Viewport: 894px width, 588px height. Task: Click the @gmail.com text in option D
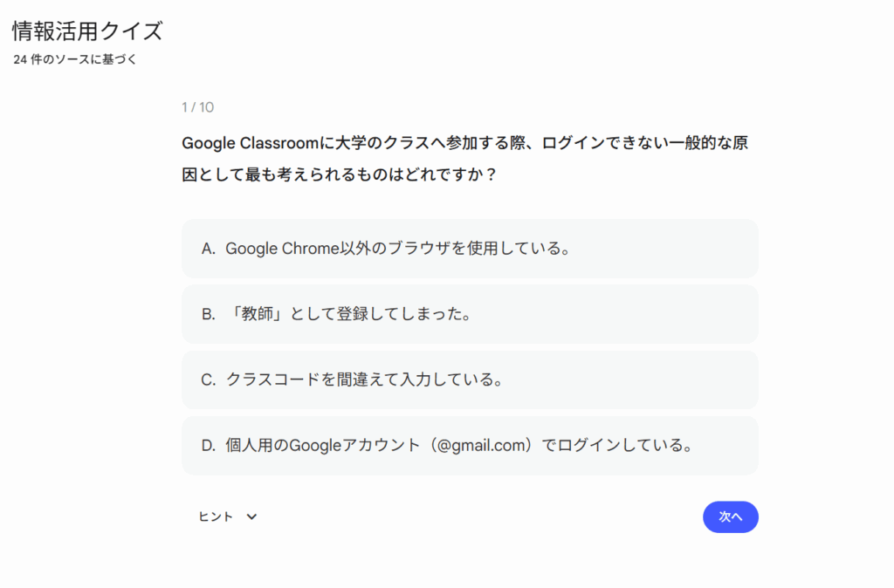pos(485,446)
